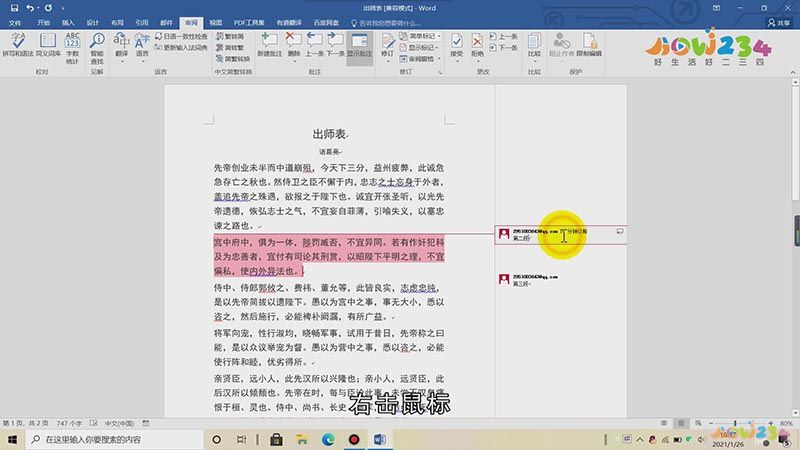Click reply icon on 第二段 comment

coord(620,231)
